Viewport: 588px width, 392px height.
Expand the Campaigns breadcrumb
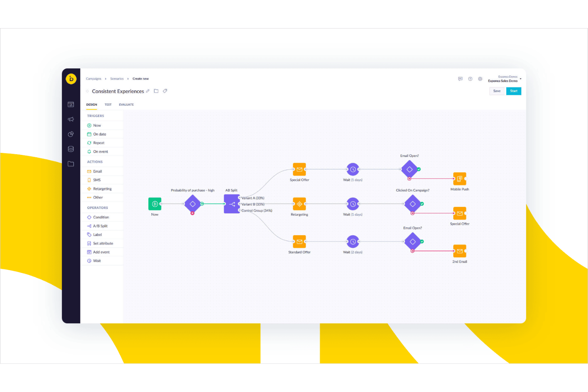click(93, 78)
